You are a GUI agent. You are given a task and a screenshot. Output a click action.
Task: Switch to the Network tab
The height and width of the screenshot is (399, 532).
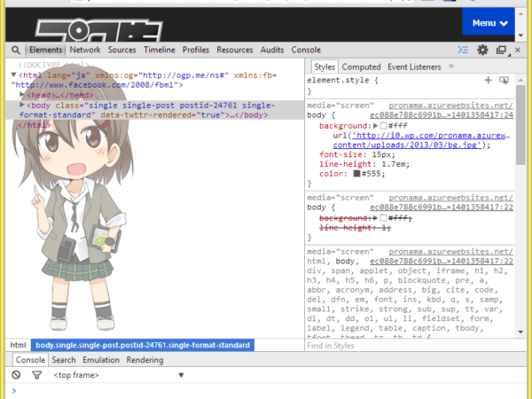(x=85, y=50)
